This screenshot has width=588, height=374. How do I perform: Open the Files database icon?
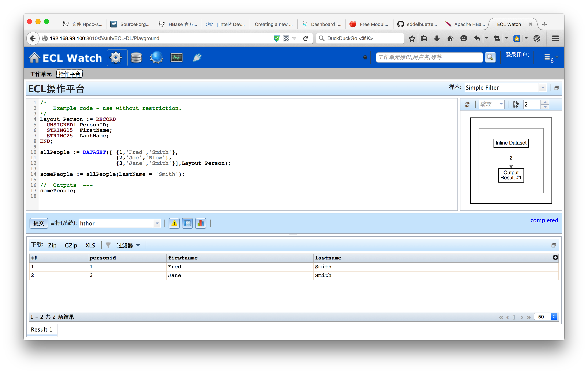pos(136,58)
